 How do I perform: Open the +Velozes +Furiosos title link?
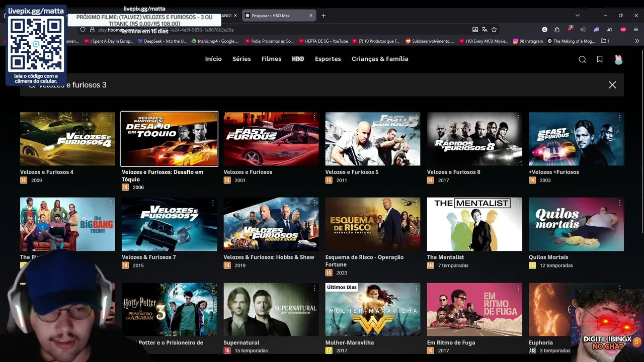click(554, 172)
